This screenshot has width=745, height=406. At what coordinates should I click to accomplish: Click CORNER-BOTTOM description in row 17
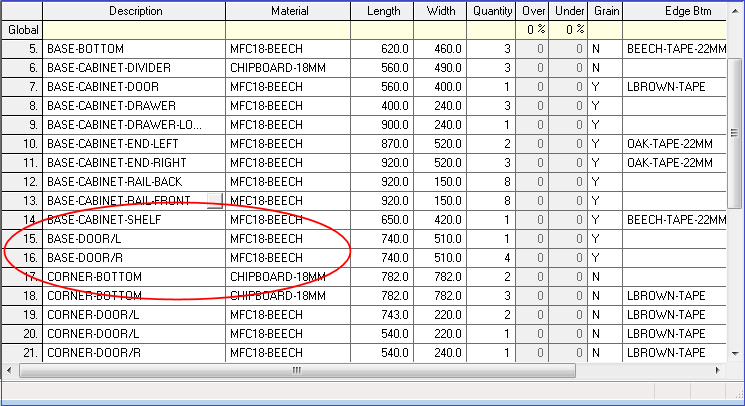click(134, 277)
